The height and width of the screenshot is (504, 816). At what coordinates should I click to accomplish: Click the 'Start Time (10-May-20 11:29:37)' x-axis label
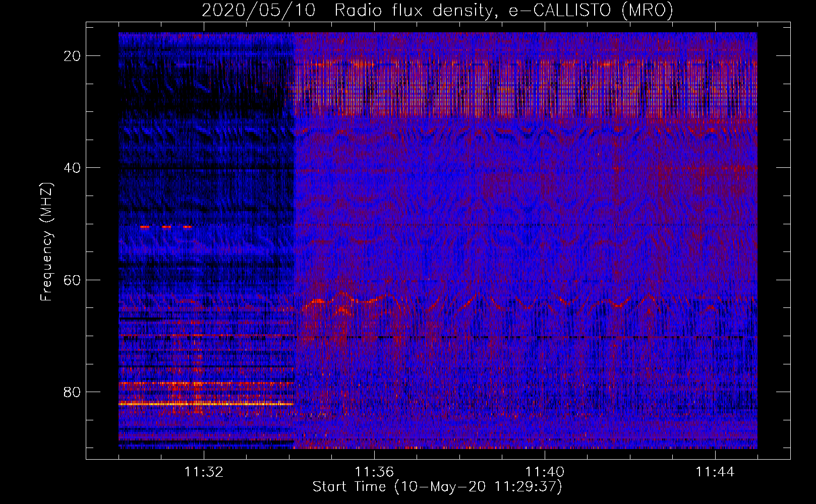(x=437, y=487)
